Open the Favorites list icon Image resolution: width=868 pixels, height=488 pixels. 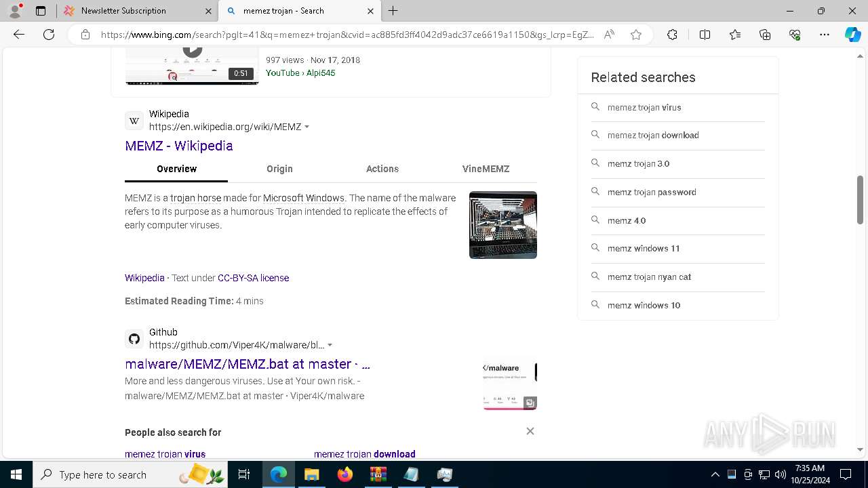coord(735,35)
